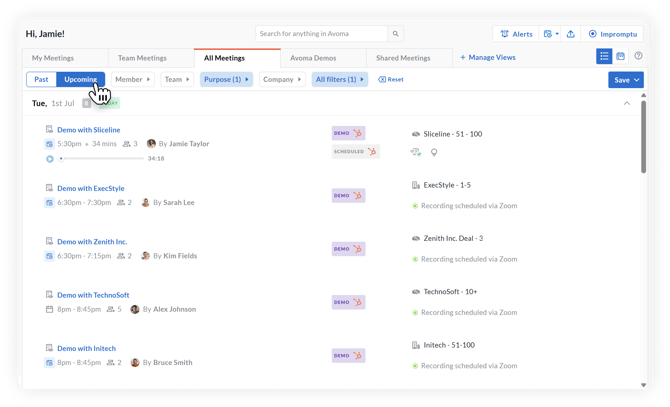Open the Alerts panel
Screen dimensions: 670x407
pyautogui.click(x=516, y=34)
